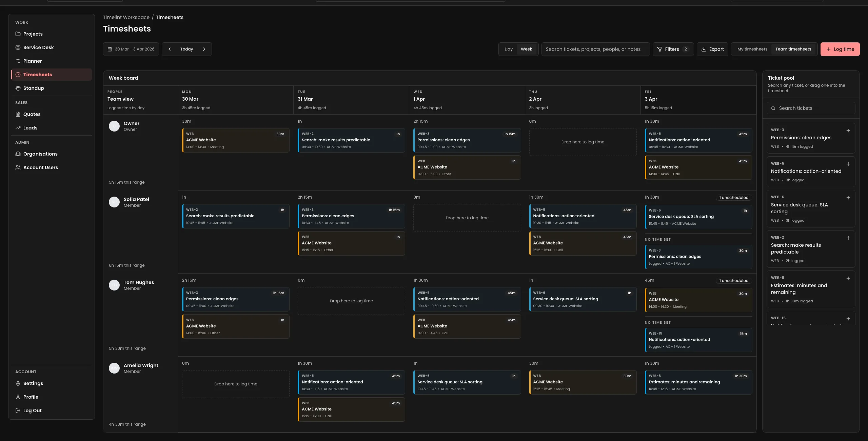Go to the Planner page
Screen dimensions: 868x441
click(52, 61)
